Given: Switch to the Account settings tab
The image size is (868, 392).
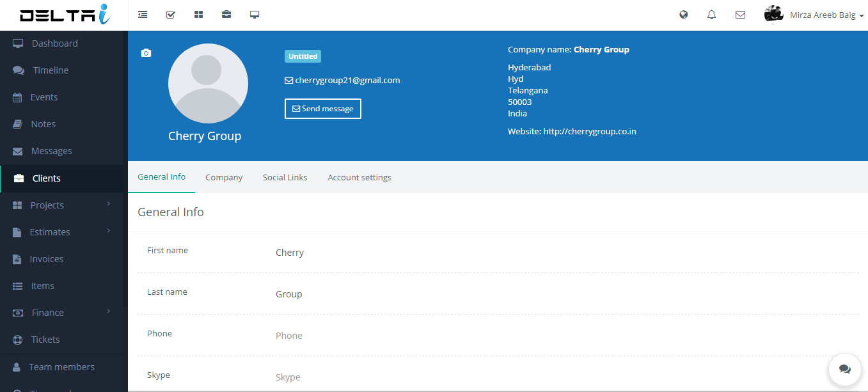Looking at the screenshot, I should pos(359,177).
